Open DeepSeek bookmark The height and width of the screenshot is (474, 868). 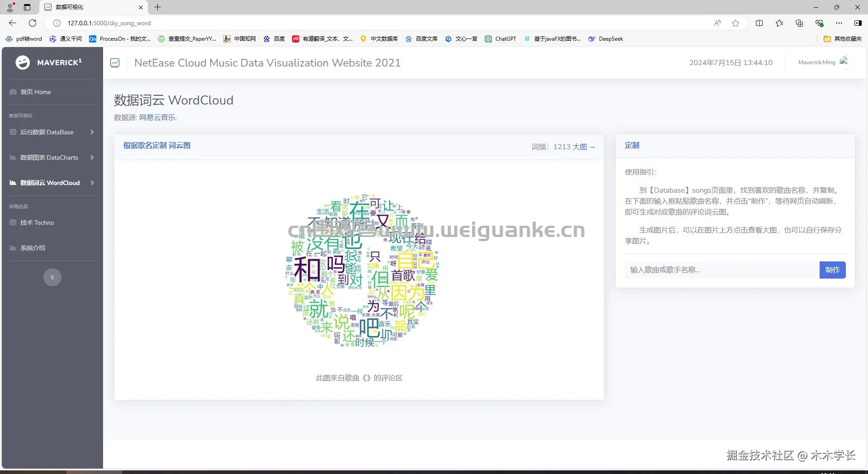click(x=605, y=39)
